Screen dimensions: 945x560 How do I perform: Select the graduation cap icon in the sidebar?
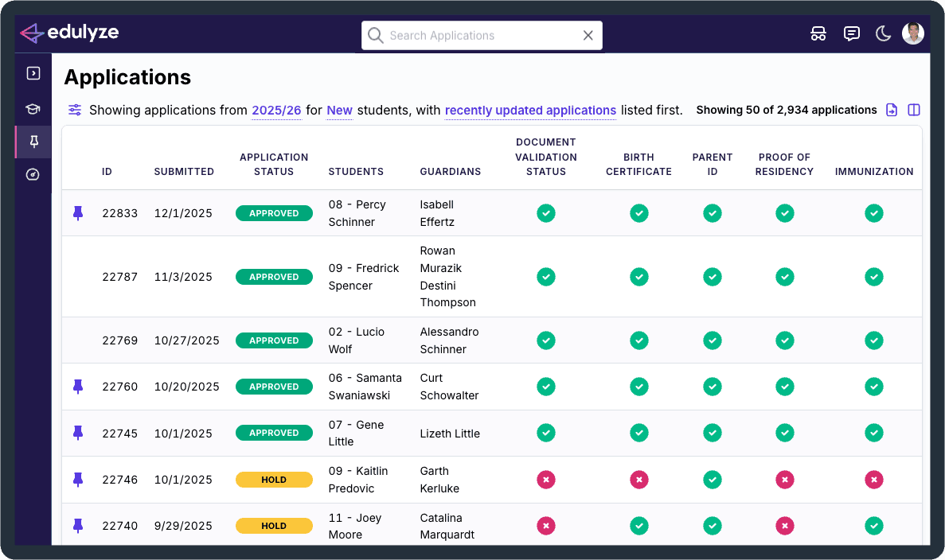point(32,108)
